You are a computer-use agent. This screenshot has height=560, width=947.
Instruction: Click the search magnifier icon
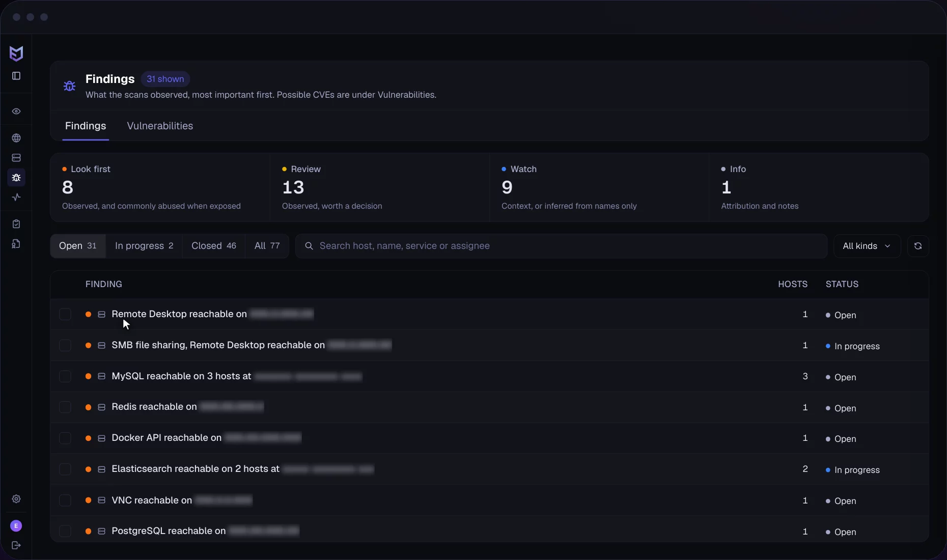pos(309,246)
